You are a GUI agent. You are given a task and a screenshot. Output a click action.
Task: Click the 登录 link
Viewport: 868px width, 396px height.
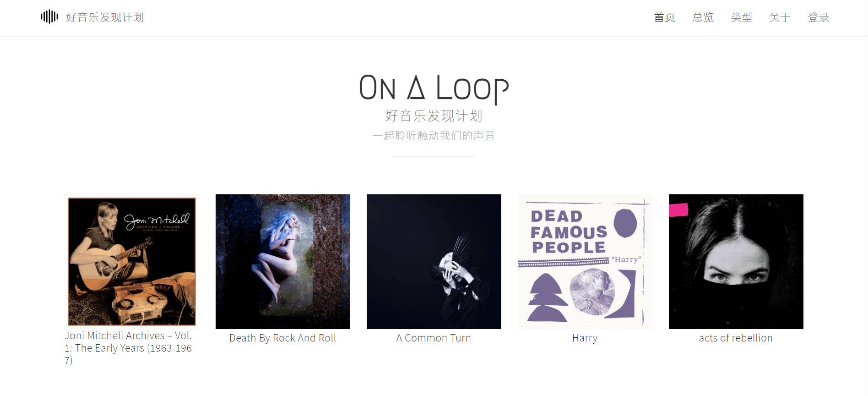(x=819, y=17)
